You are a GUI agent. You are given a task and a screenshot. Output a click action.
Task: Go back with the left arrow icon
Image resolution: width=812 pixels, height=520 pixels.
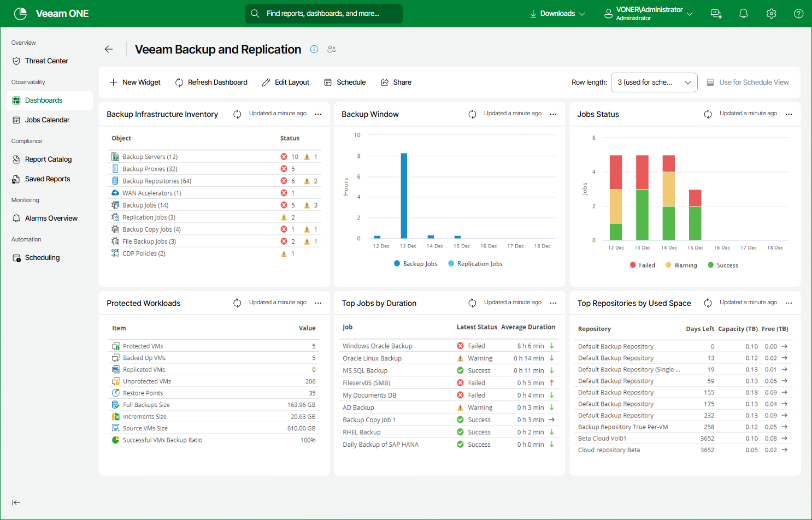(109, 49)
